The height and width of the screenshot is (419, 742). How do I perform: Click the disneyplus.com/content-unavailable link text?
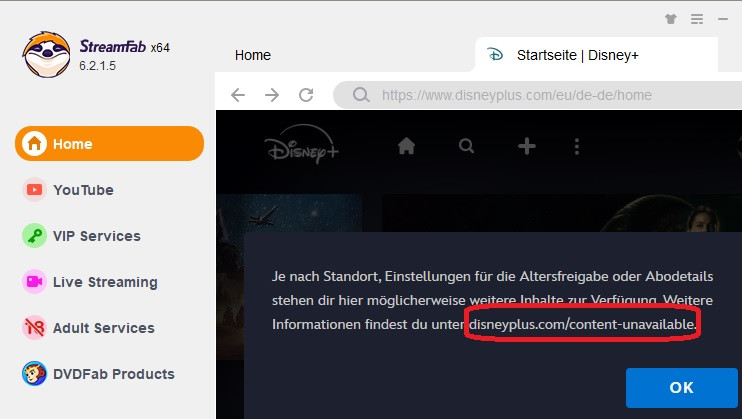583,324
